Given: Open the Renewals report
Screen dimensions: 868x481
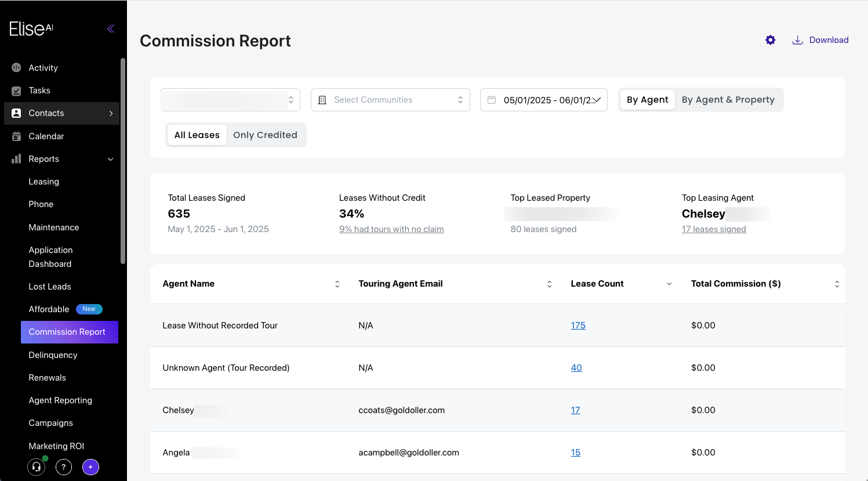Looking at the screenshot, I should click(48, 378).
